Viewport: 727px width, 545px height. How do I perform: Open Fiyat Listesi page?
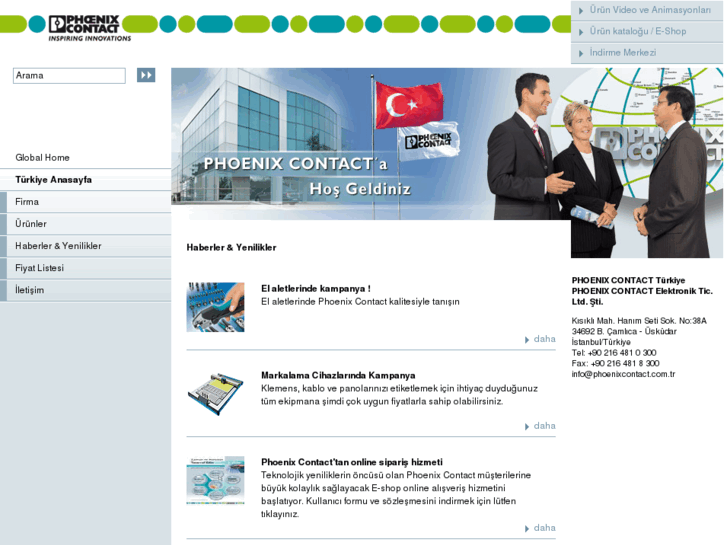(x=85, y=268)
